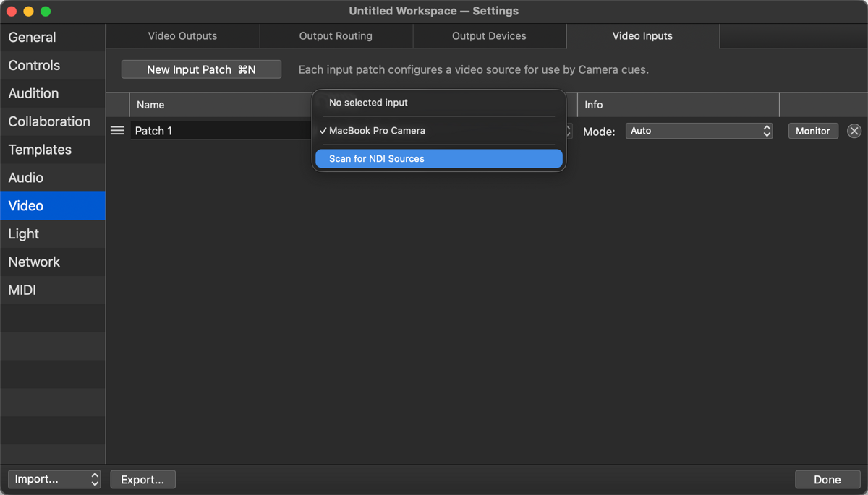Create a New Input Patch
This screenshot has width=868, height=495.
(x=201, y=69)
